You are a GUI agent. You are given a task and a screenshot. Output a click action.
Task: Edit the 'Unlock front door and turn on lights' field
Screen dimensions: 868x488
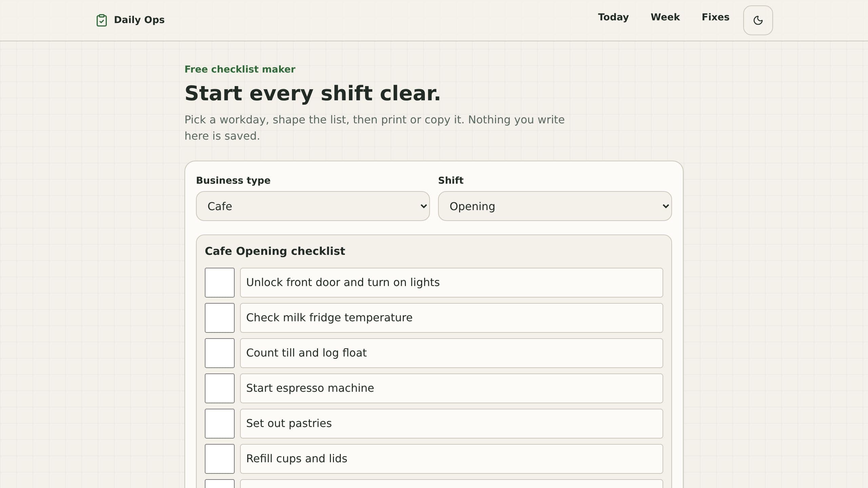pos(451,283)
